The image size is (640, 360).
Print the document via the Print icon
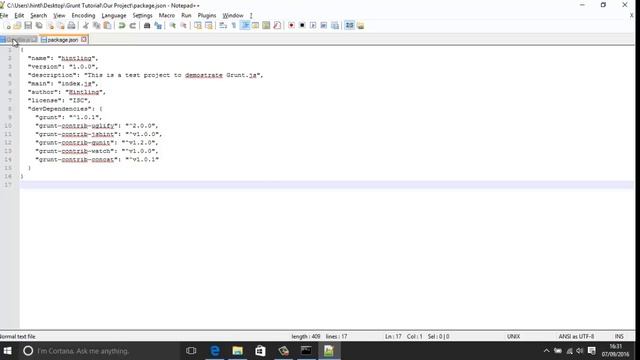coord(71,26)
